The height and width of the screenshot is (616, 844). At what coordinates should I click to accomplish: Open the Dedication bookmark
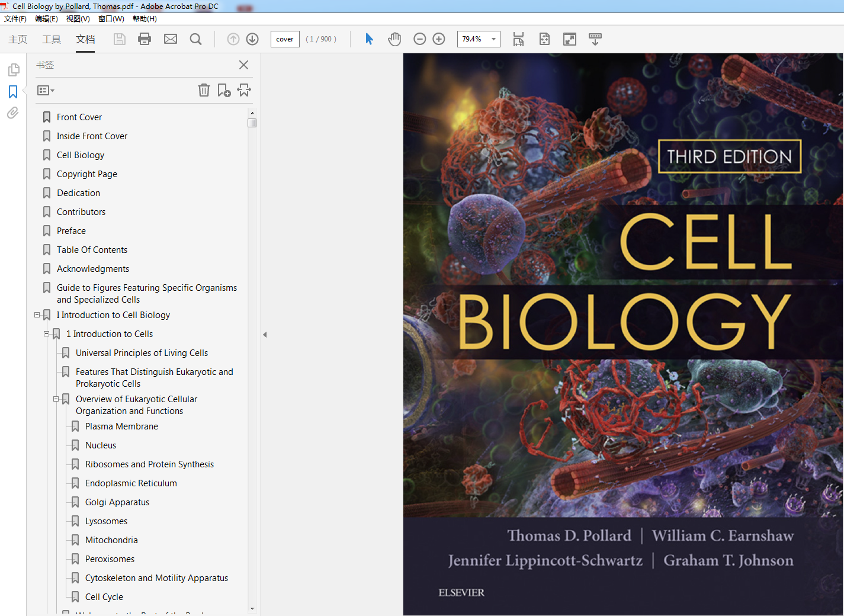[79, 193]
